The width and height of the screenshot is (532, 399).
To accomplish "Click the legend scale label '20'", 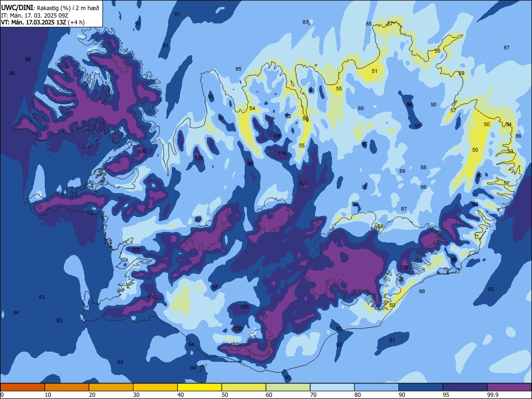I will pos(92,395).
